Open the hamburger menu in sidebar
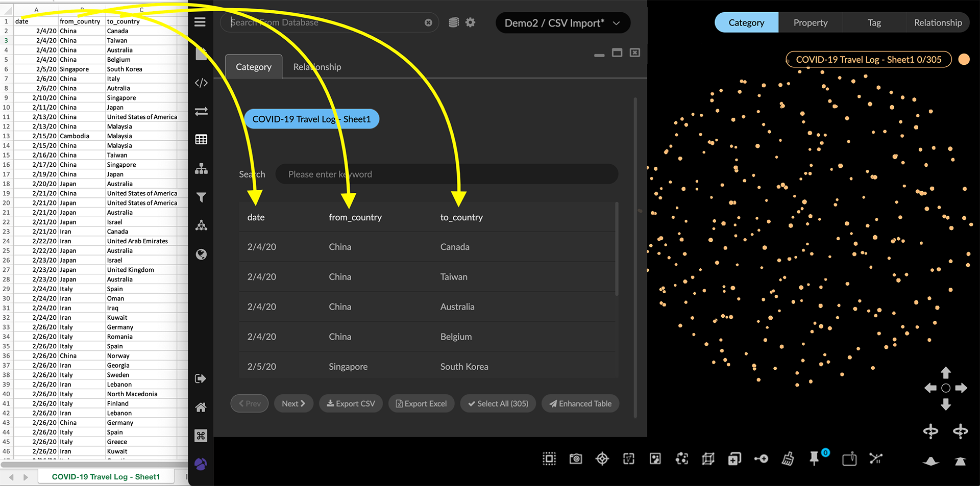This screenshot has height=486, width=980. pos(200,22)
